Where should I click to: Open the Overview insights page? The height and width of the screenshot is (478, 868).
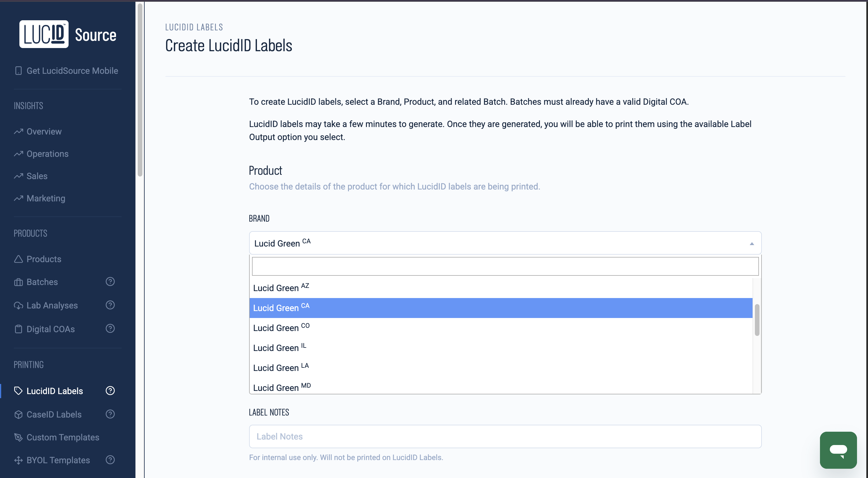click(x=44, y=131)
